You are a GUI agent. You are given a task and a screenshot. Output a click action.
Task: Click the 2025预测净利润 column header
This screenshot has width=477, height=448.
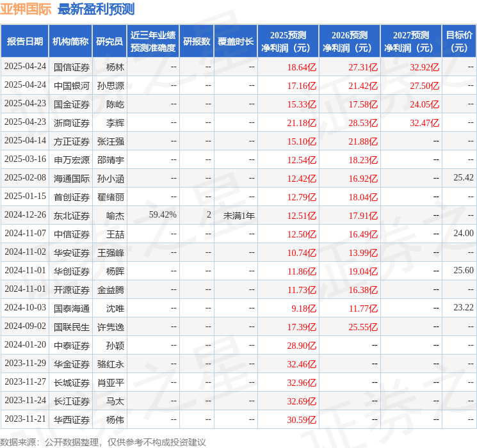tap(288, 42)
